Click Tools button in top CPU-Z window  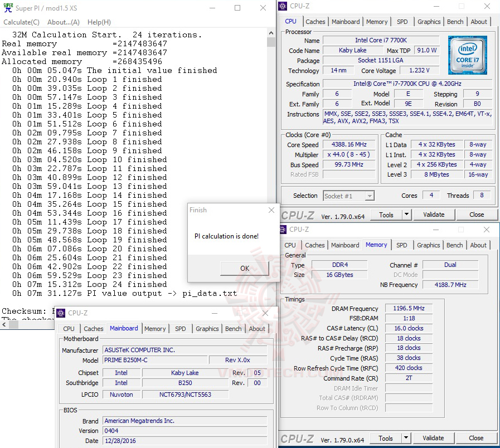tap(386, 215)
